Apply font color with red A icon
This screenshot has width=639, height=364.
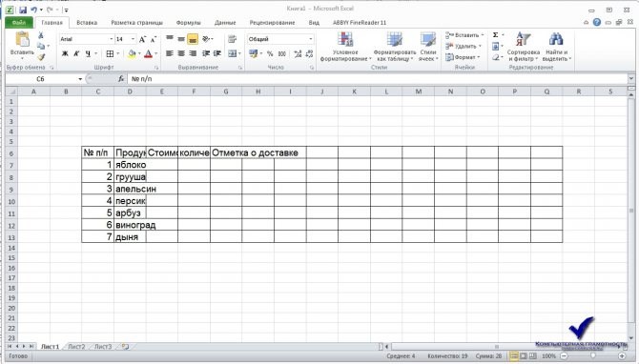[x=149, y=53]
